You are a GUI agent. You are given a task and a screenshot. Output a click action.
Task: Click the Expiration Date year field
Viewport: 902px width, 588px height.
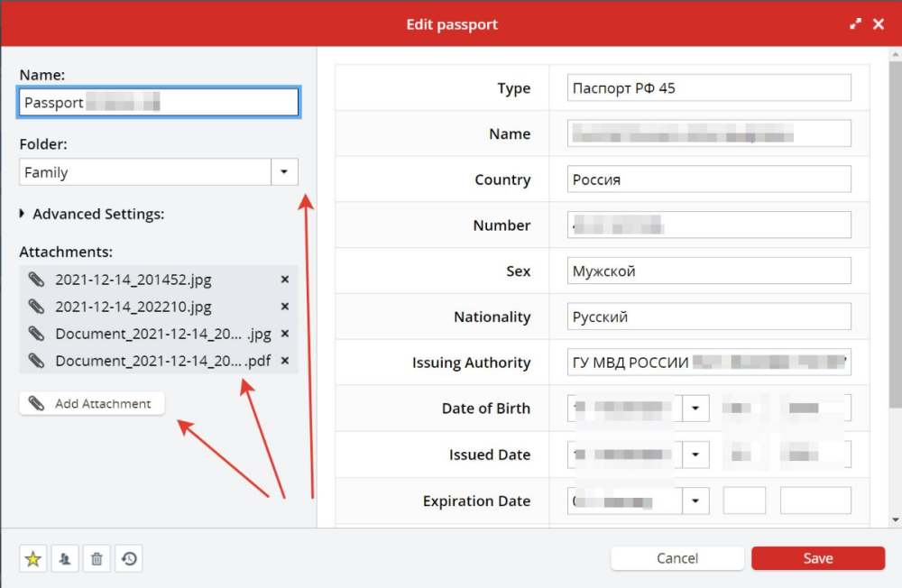815,501
